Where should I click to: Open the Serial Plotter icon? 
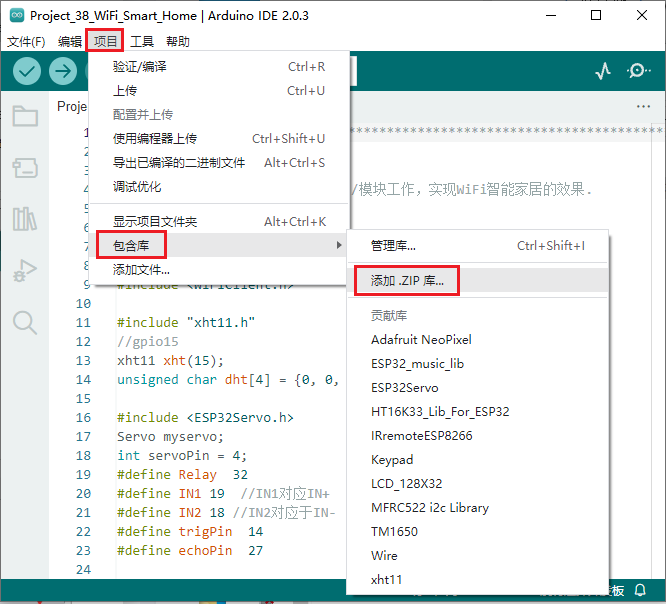coord(603,71)
